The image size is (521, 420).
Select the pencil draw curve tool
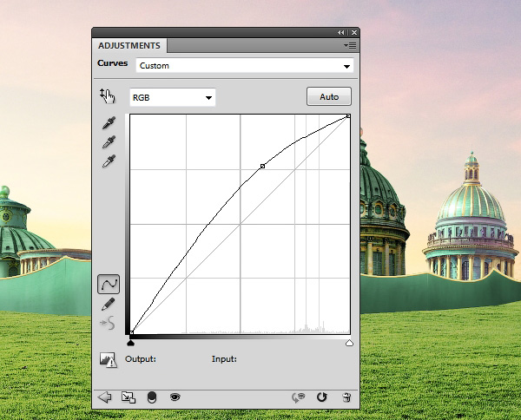click(x=109, y=304)
